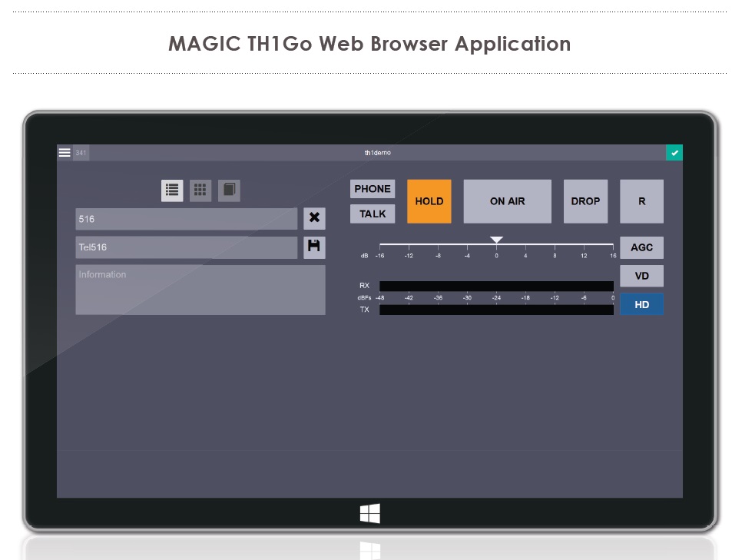This screenshot has height=560, width=732.
Task: Click the Tel516 name field
Action: (187, 247)
